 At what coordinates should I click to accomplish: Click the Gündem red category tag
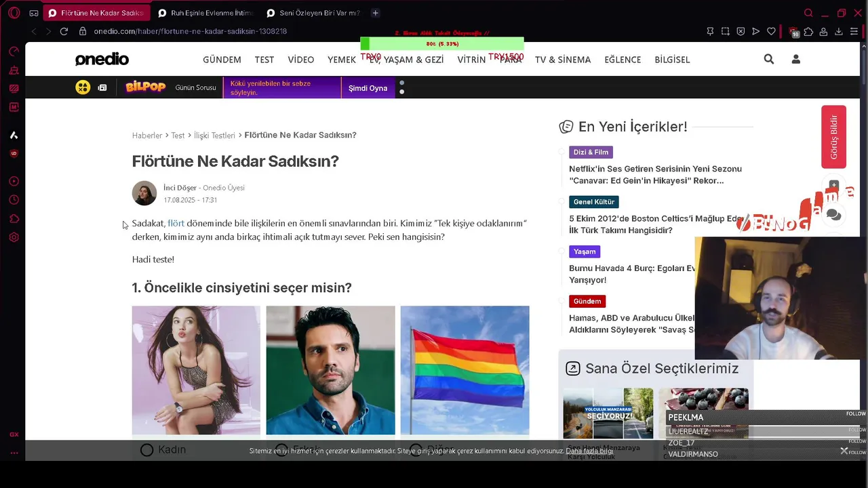587,301
